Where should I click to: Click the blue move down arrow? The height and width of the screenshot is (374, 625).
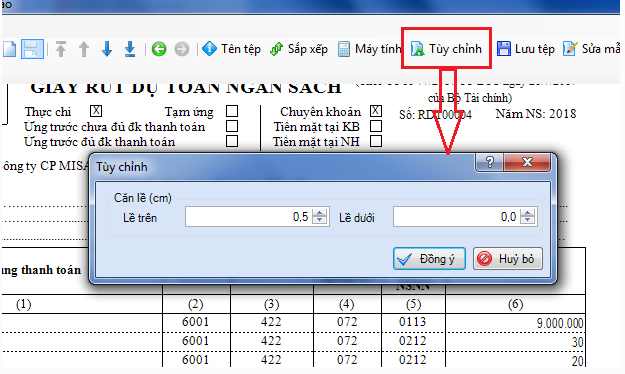pos(106,49)
